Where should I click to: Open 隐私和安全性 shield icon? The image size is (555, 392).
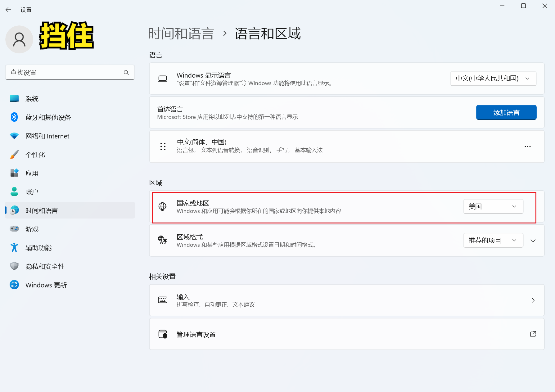(x=14, y=266)
